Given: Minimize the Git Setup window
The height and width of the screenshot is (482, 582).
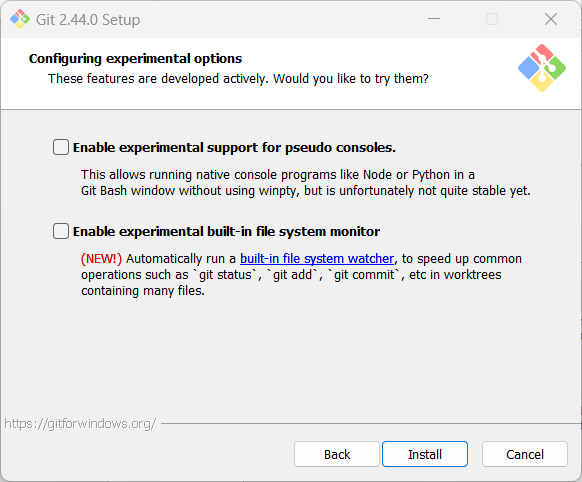Looking at the screenshot, I should (x=434, y=19).
